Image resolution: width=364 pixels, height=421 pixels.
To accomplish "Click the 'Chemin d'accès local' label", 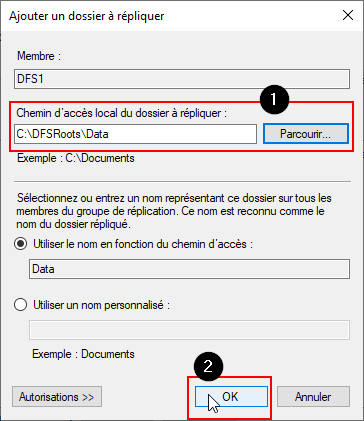I will pos(122,113).
